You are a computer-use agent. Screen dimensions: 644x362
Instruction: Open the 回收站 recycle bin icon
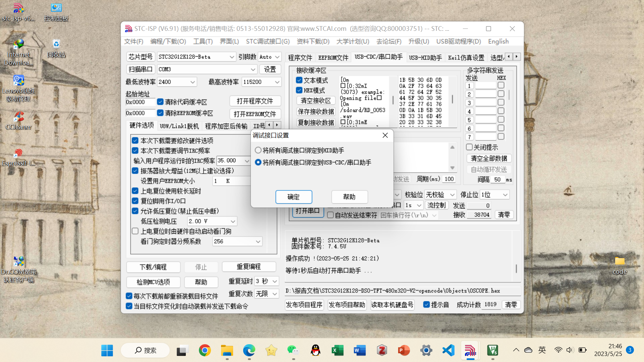(56, 49)
